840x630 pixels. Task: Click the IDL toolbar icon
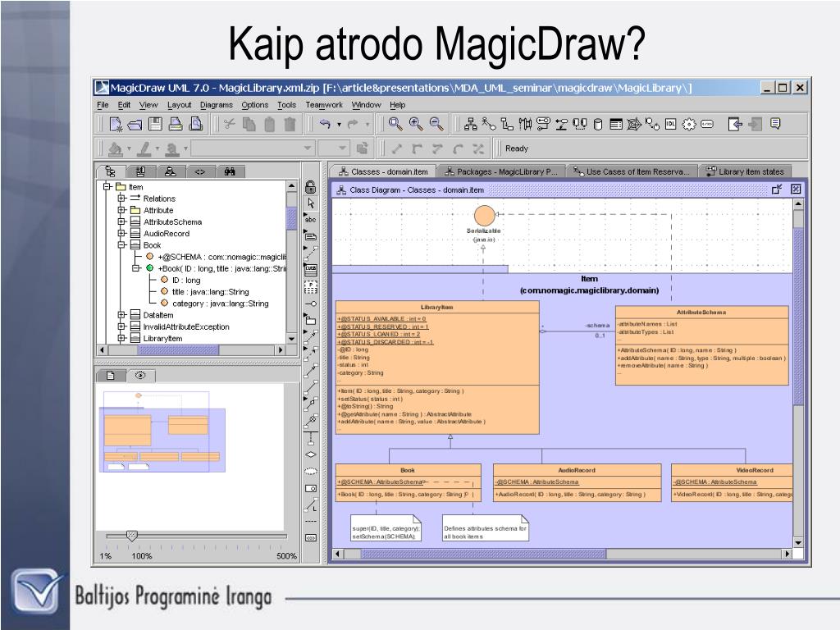click(x=670, y=125)
